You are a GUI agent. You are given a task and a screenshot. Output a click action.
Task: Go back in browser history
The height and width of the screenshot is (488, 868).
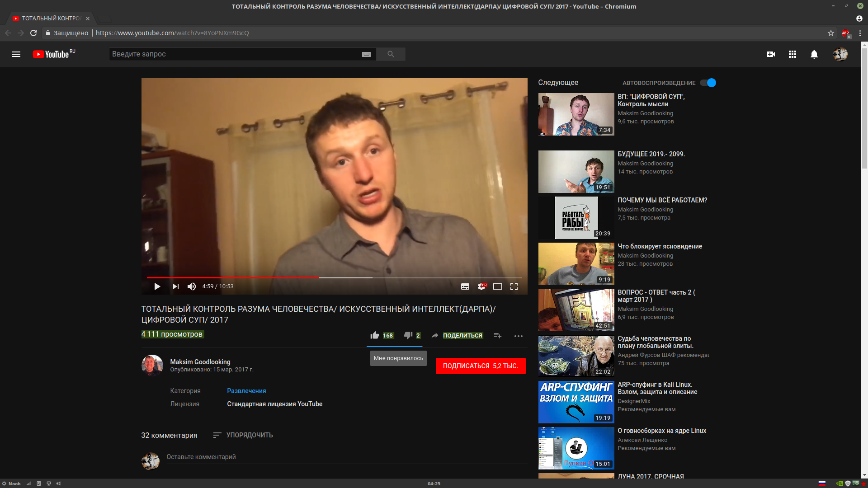[8, 33]
